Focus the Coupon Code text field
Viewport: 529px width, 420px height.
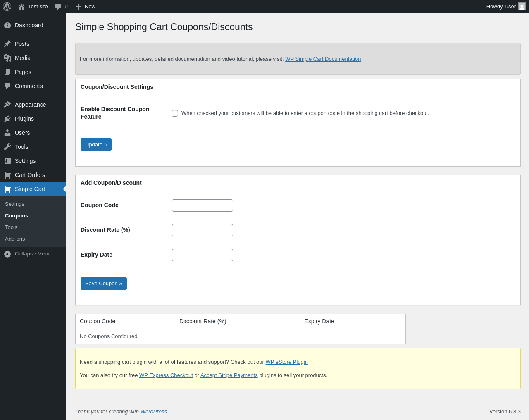pos(203,205)
